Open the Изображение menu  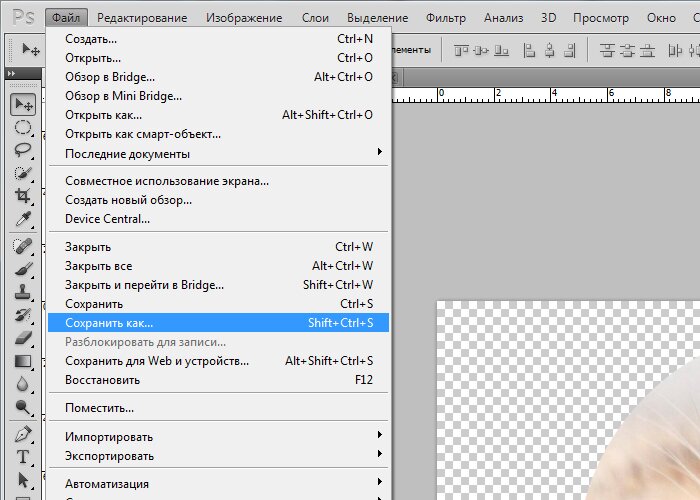click(x=244, y=18)
